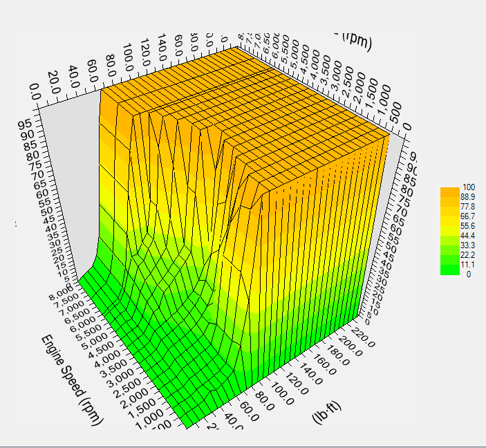Click the 0.0 tick at the upper-left axis
The width and height of the screenshot is (486, 448).
click(x=35, y=91)
